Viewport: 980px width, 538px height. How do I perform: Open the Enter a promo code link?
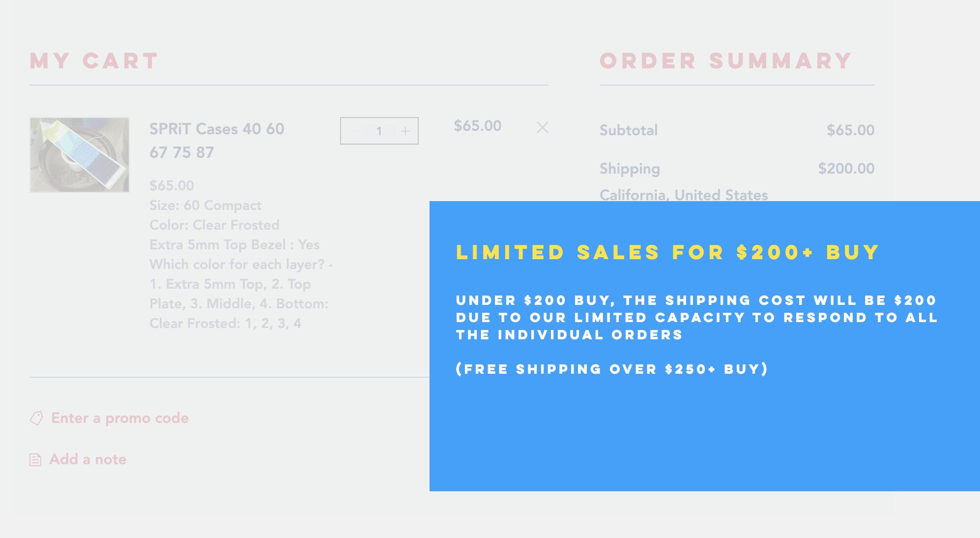[120, 418]
